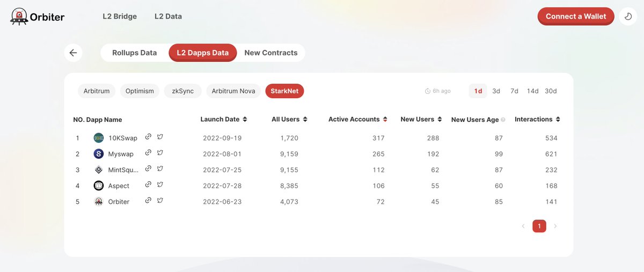Open the L2 Data menu
Viewport: 644px width, 272px height.
tap(168, 16)
